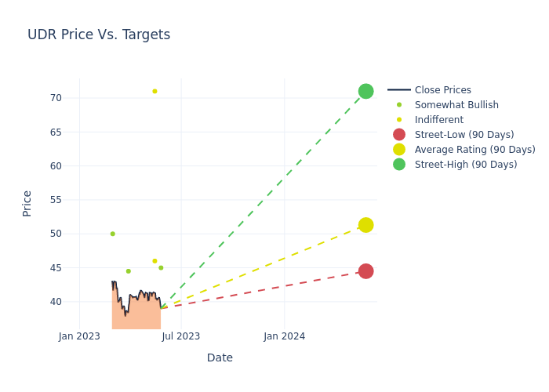
Task: Click the Average Rating yellow marker on chart
Action: point(365,225)
